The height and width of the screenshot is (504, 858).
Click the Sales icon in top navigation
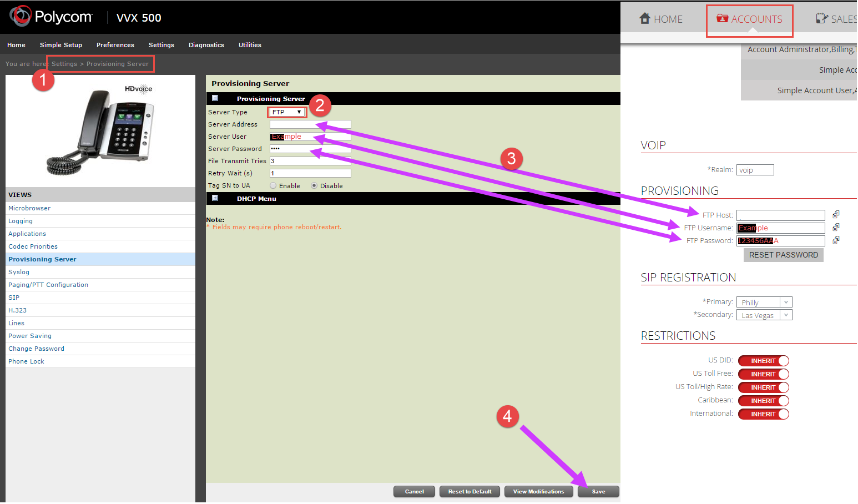pyautogui.click(x=821, y=18)
